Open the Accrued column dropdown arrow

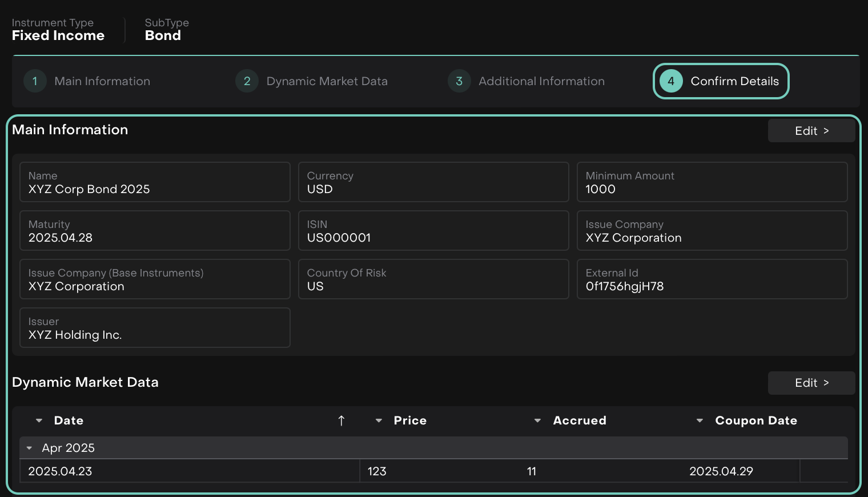(537, 421)
